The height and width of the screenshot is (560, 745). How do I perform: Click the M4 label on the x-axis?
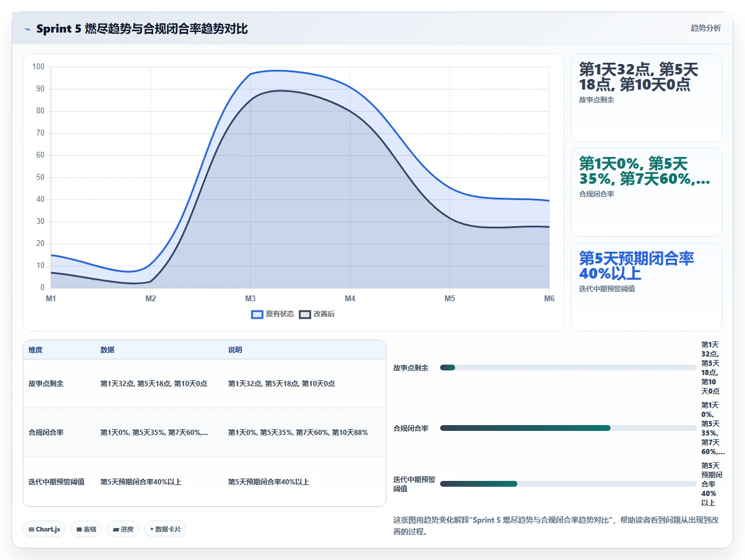pyautogui.click(x=350, y=298)
